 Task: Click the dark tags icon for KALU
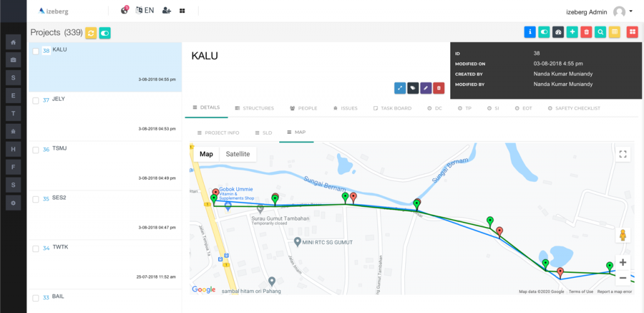413,89
